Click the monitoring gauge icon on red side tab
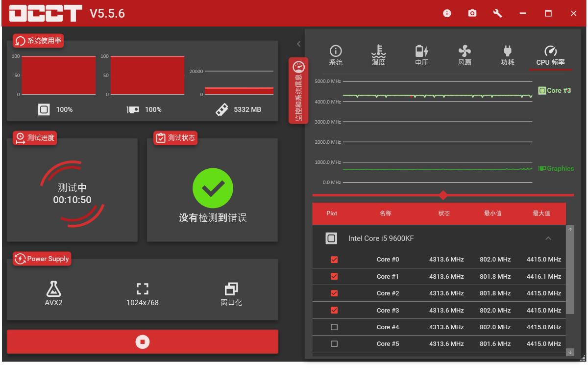This screenshot has height=368, width=588. coord(298,67)
